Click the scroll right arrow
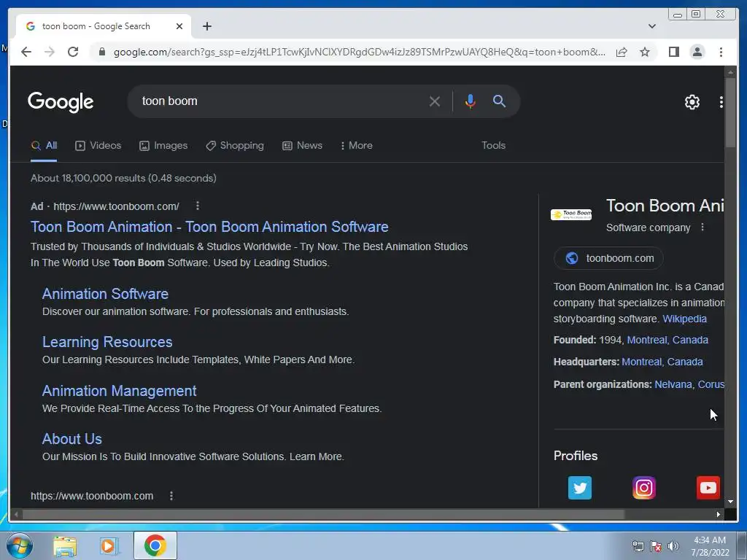 pyautogui.click(x=719, y=514)
